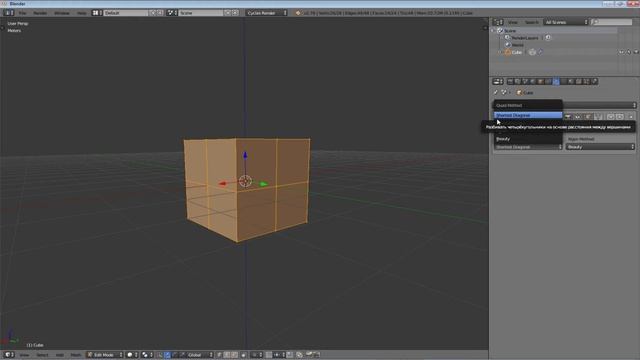Toggle limit selection to visible
The image size is (640, 360).
point(243,355)
